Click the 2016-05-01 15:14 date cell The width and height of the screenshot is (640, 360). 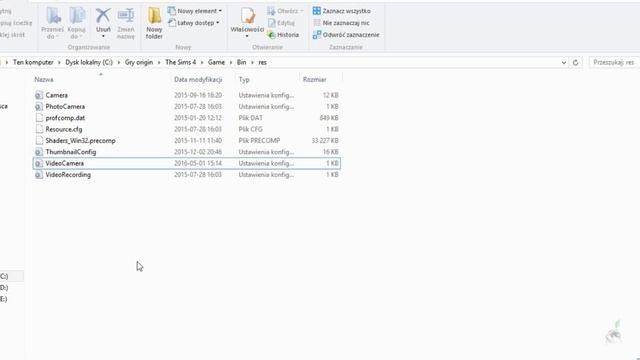tap(198, 163)
